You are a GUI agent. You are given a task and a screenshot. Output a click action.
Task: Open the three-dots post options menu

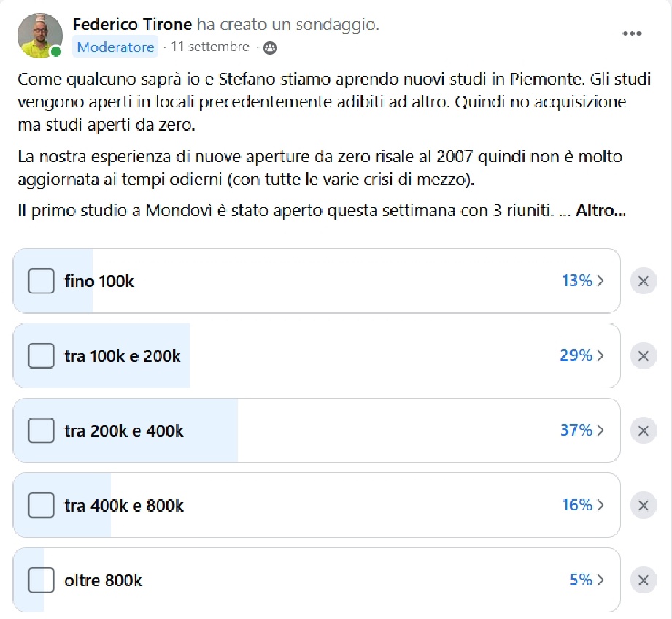coord(631,34)
